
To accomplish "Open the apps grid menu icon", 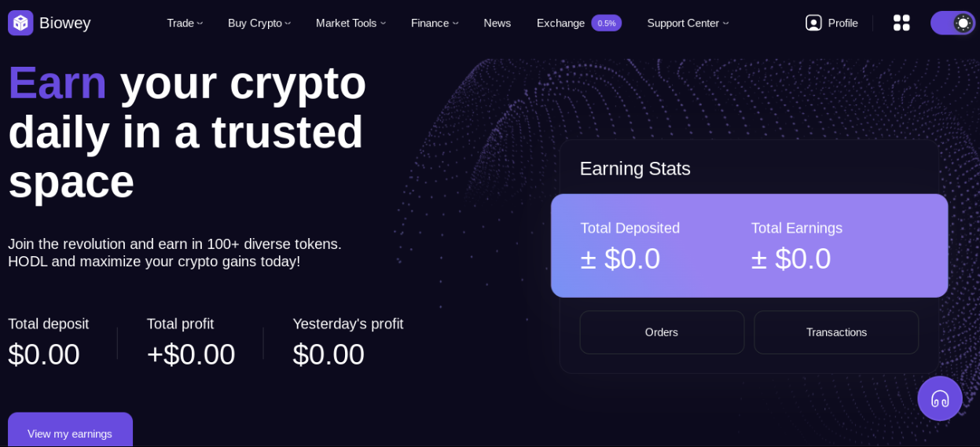I will click(901, 23).
